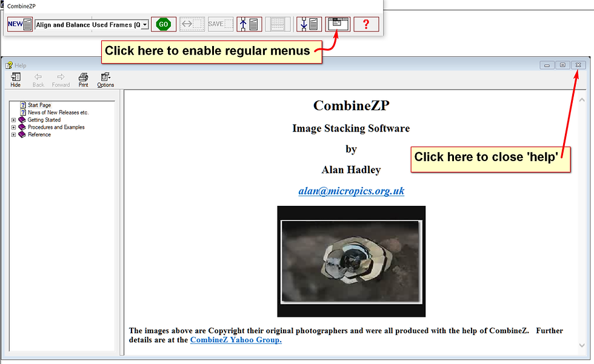Click the purple book icon beside Procedures and Examples
Viewport: 594px width, 364px height.
(22, 127)
